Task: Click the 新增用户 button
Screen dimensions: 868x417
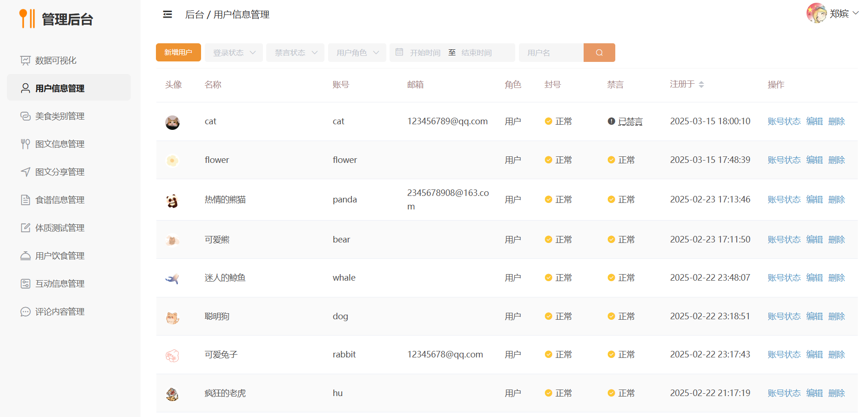Action: (x=178, y=53)
